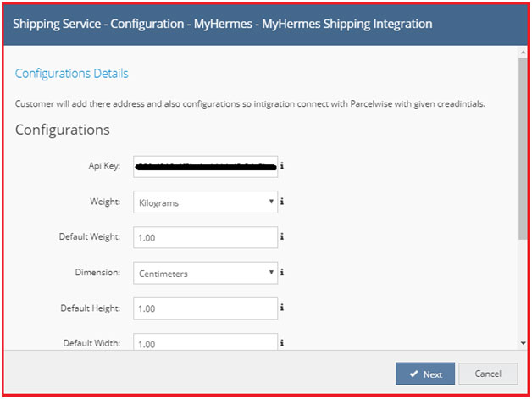
Task: Click the Cancel button
Action: (x=488, y=374)
